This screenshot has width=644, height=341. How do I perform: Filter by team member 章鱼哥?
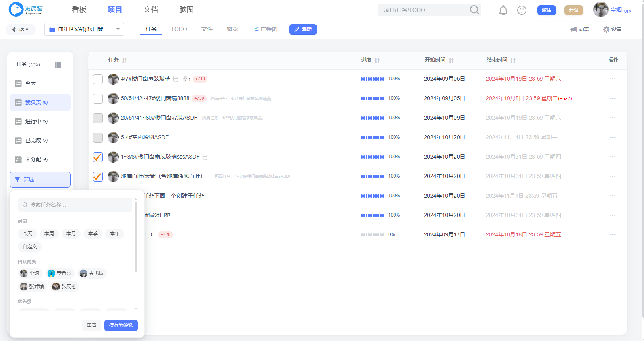[60, 273]
